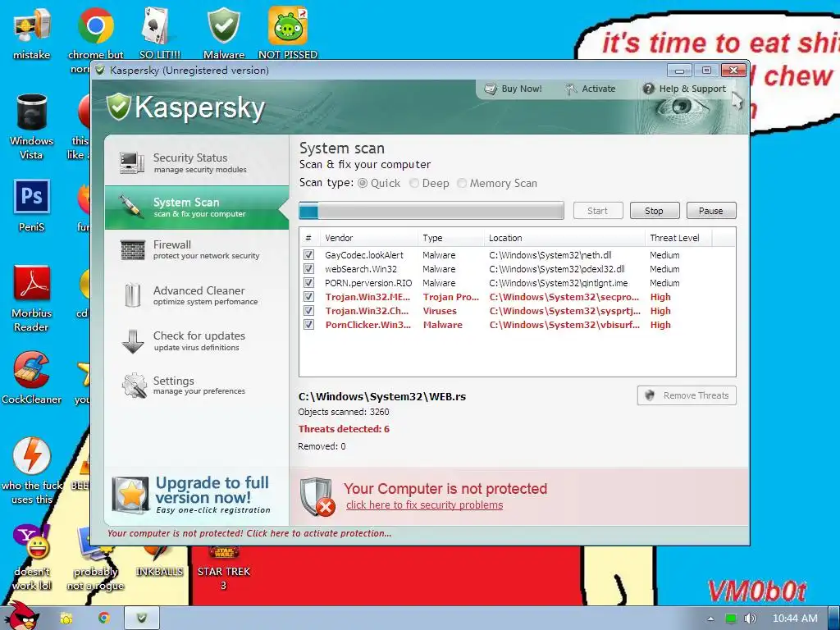Screen dimensions: 840x630
Task: Open the 'chrome but' desktop icon
Action: pyautogui.click(x=95, y=40)
